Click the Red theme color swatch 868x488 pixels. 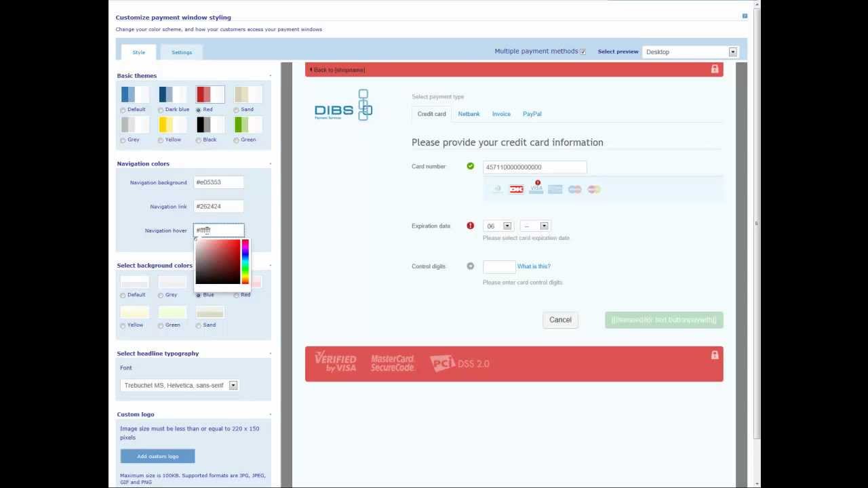pos(210,94)
